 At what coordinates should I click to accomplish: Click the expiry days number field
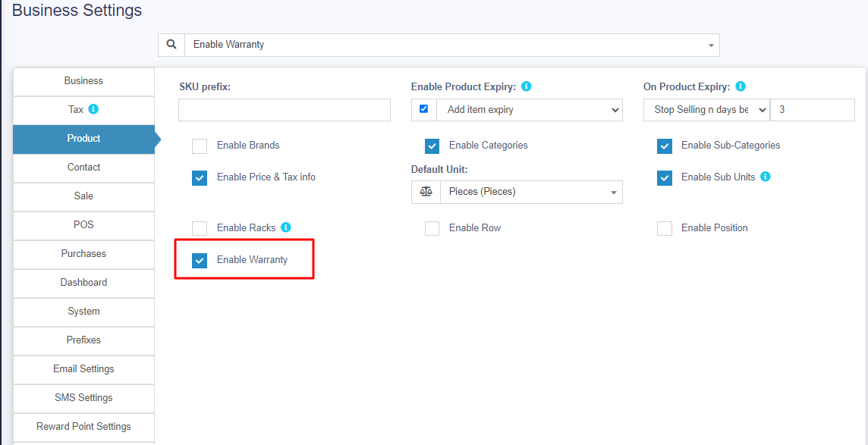coord(812,110)
